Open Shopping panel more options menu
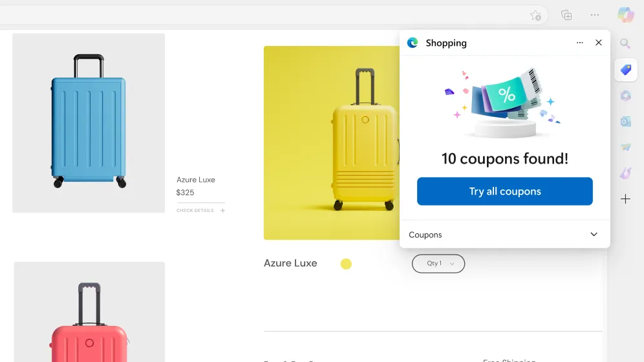The width and height of the screenshot is (644, 362). (579, 43)
